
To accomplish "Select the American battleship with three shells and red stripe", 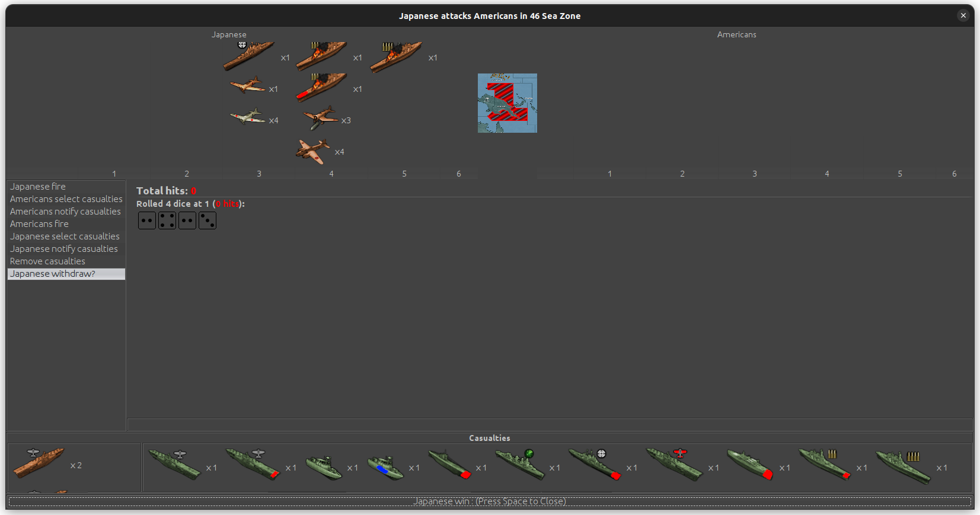I will click(825, 465).
